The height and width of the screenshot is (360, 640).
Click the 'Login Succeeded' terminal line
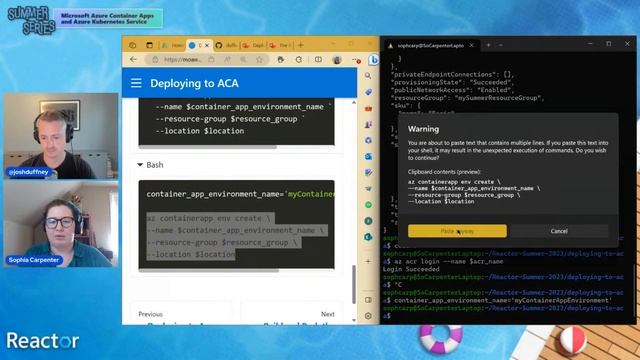(411, 269)
